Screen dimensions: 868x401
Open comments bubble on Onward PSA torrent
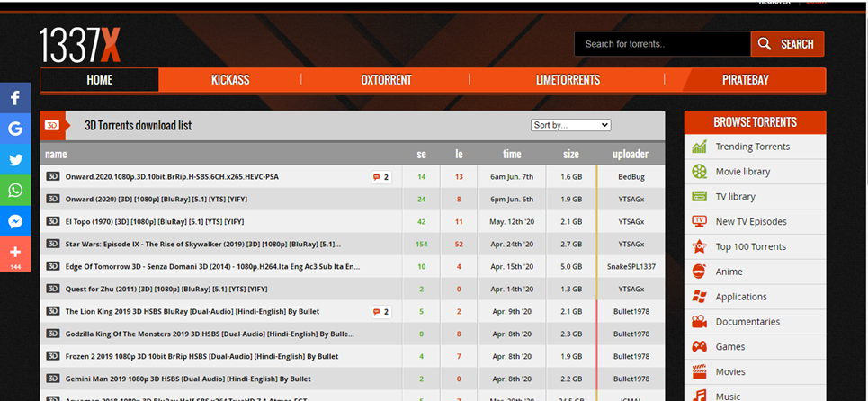pos(380,177)
